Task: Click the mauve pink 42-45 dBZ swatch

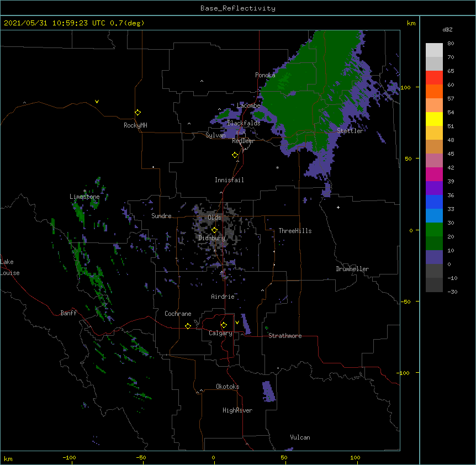Action: (x=434, y=161)
